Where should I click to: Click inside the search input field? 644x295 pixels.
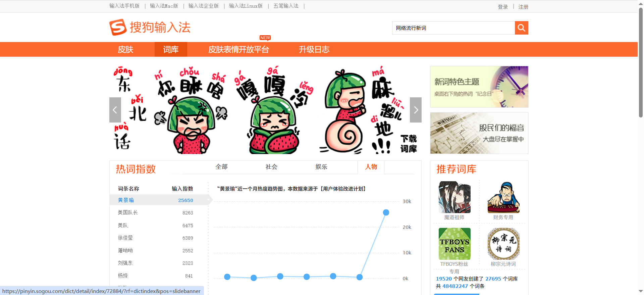(453, 28)
